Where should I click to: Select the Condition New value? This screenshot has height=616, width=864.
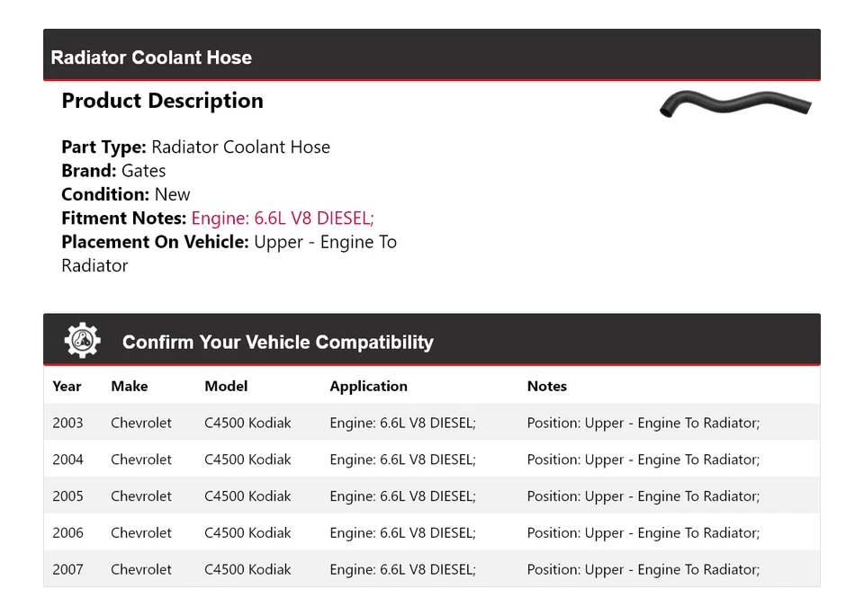172,193
